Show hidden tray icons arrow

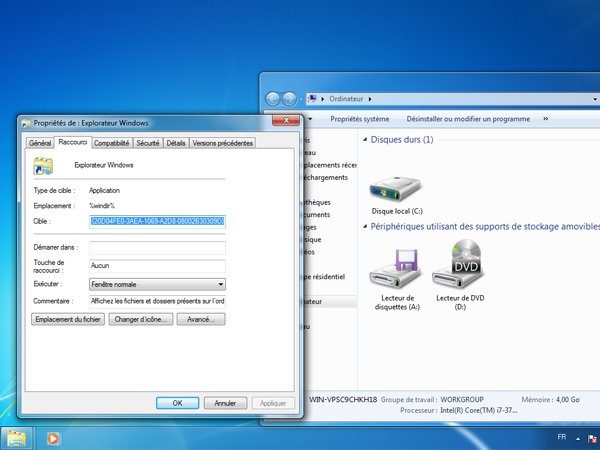click(x=578, y=439)
